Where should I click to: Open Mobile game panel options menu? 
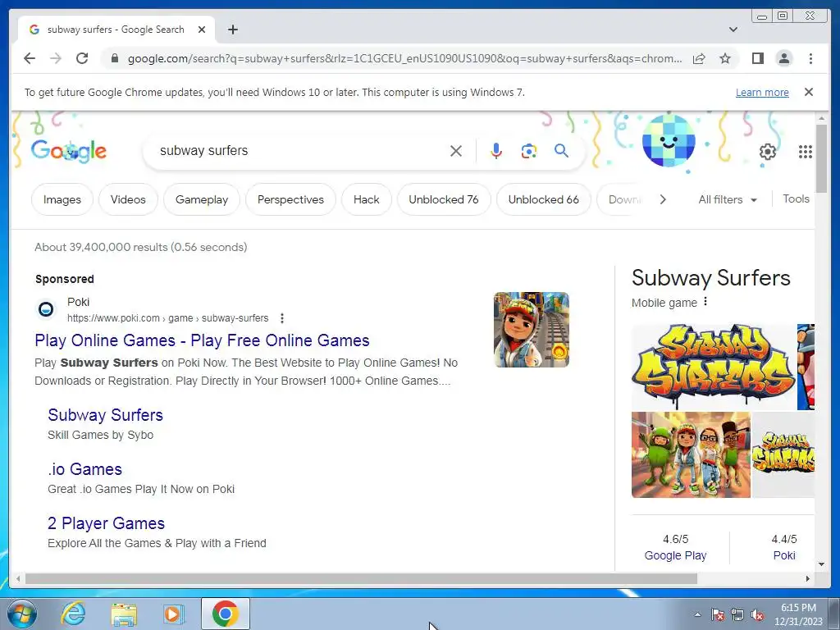coord(705,302)
